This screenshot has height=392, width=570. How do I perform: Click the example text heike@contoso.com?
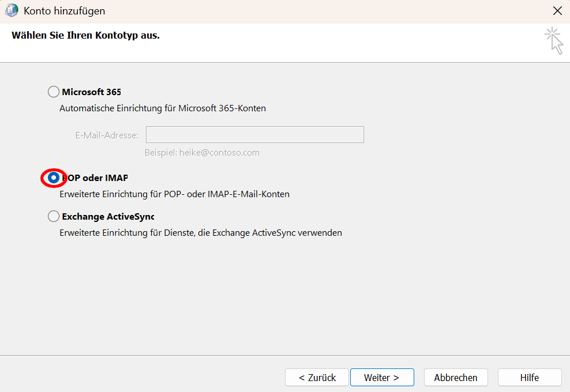pos(202,153)
